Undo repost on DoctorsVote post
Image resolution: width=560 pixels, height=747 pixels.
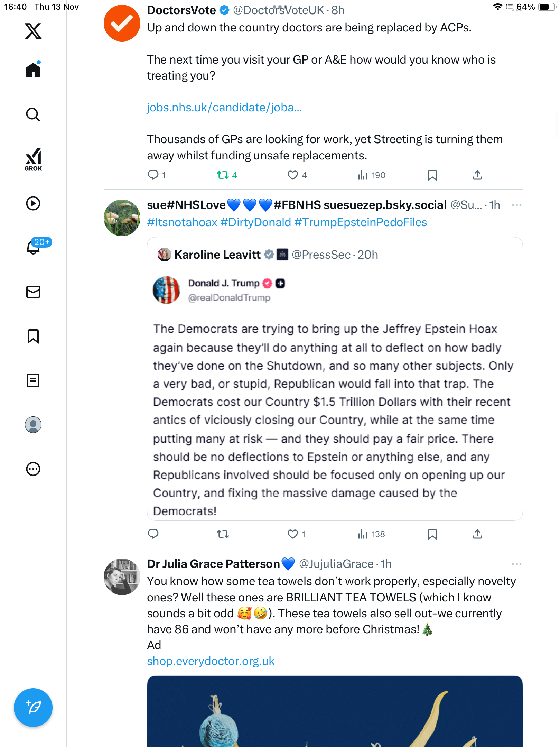(x=223, y=175)
